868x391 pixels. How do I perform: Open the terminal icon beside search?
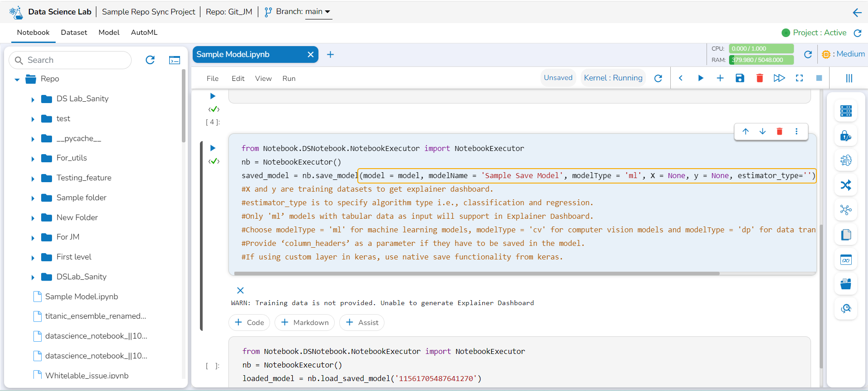point(175,60)
